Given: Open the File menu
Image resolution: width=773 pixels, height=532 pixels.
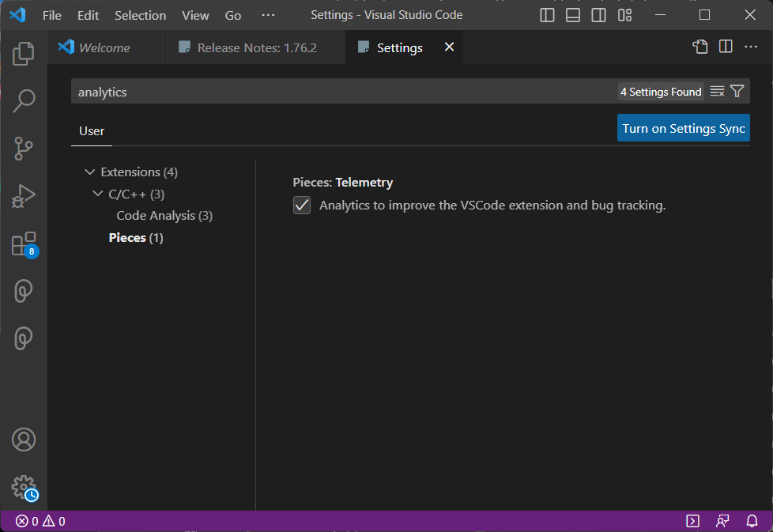Looking at the screenshot, I should click(x=51, y=15).
